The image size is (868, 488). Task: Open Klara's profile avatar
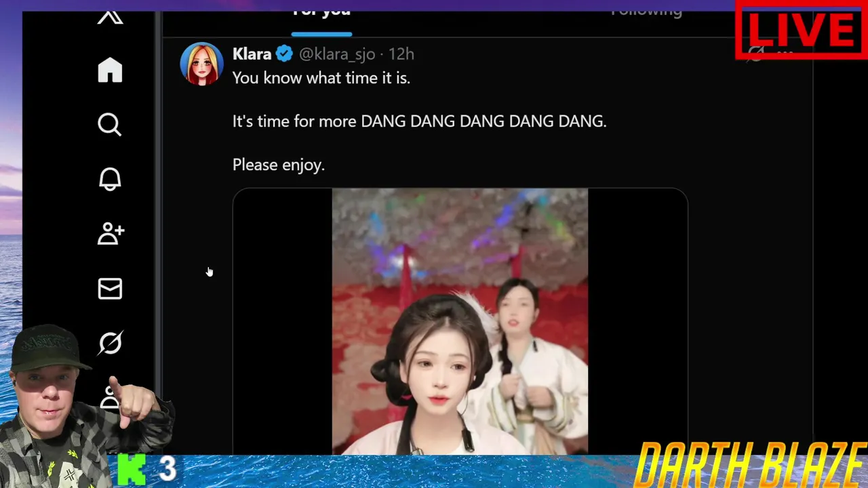201,64
